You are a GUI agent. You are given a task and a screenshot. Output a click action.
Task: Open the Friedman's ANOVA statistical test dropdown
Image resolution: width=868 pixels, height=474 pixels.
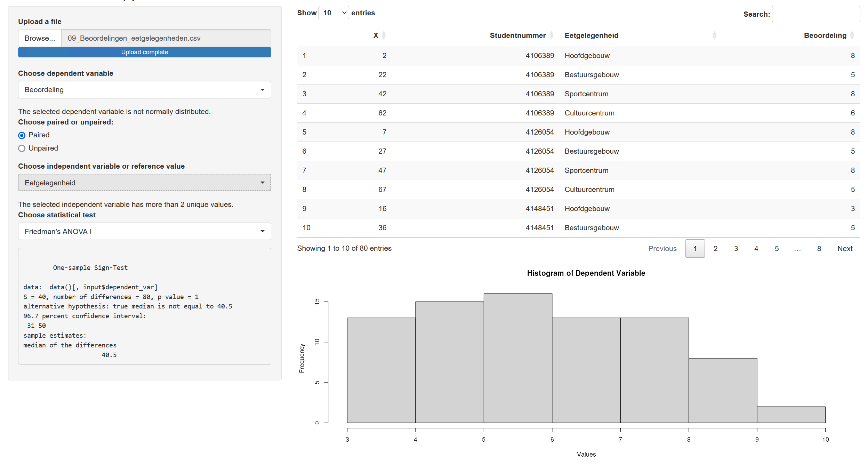[144, 232]
